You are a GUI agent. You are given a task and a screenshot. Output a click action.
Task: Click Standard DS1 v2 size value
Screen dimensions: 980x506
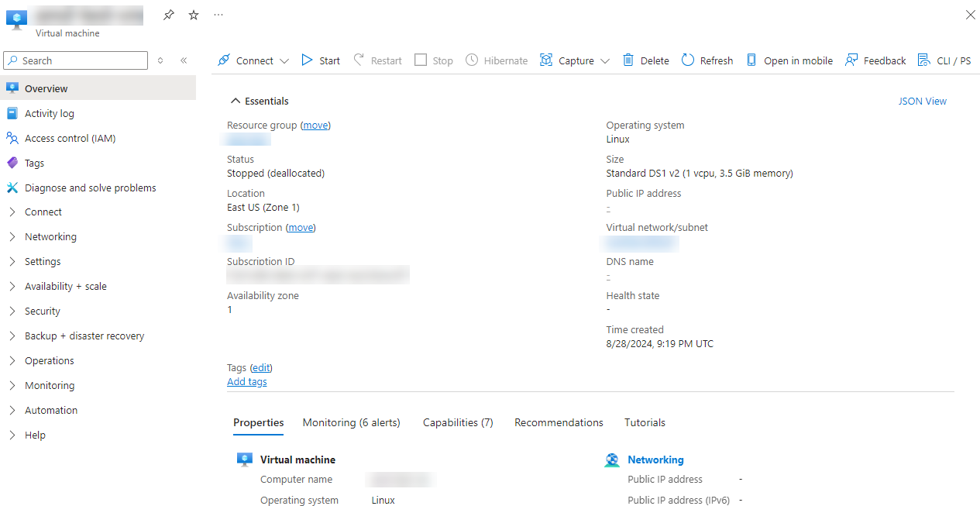click(x=700, y=173)
